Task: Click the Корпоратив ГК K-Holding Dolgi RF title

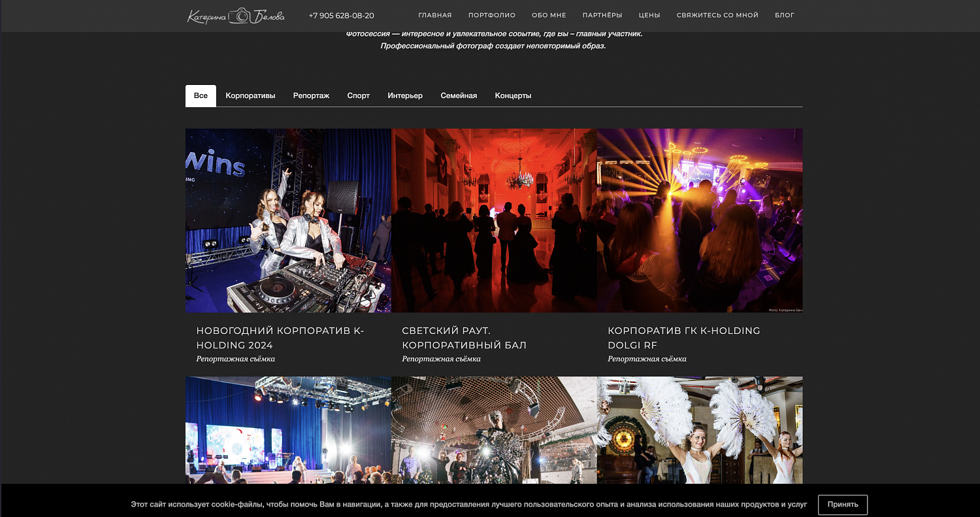Action: pyautogui.click(x=683, y=338)
